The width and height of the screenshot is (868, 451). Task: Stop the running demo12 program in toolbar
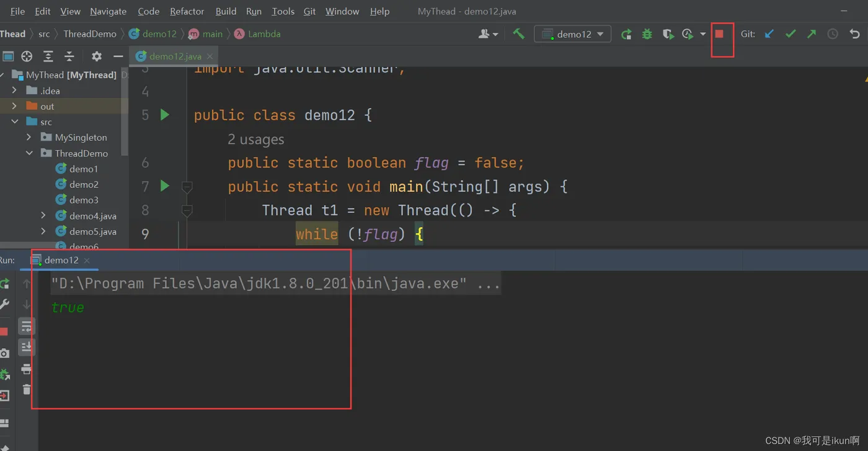point(719,34)
